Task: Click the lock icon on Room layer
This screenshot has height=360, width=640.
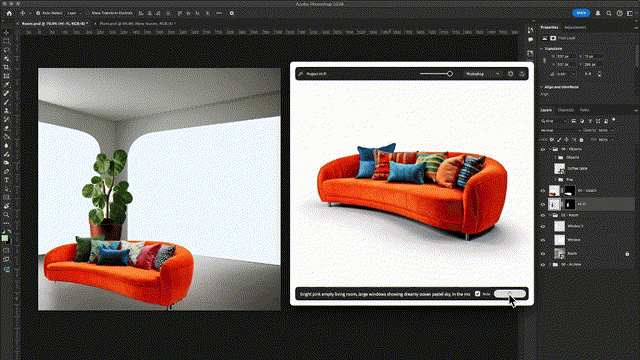Action: [627, 254]
